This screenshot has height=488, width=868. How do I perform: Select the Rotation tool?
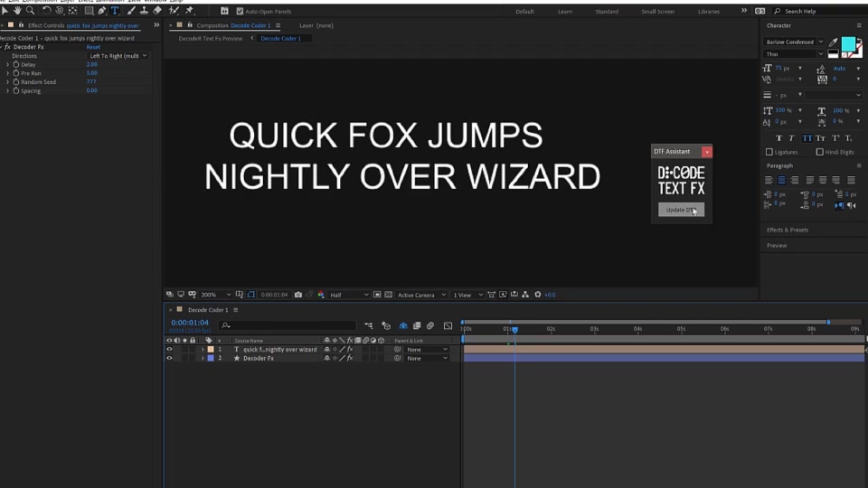pyautogui.click(x=46, y=11)
